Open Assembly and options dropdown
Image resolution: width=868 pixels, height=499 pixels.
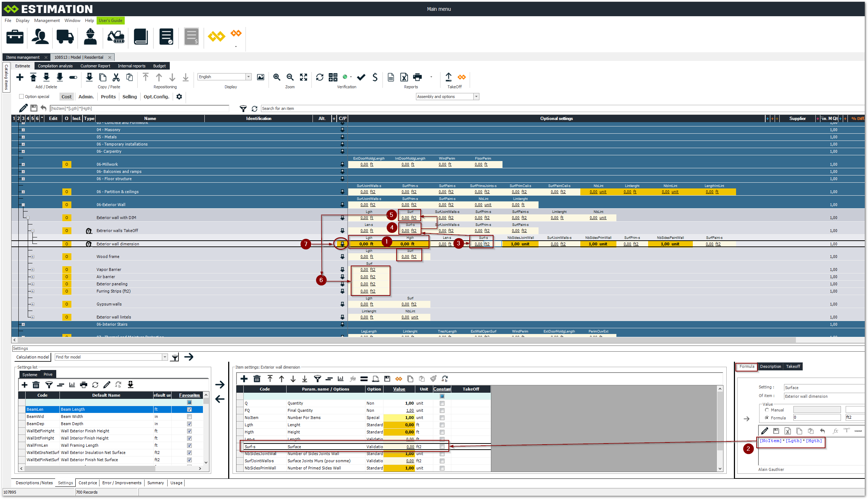tap(476, 97)
